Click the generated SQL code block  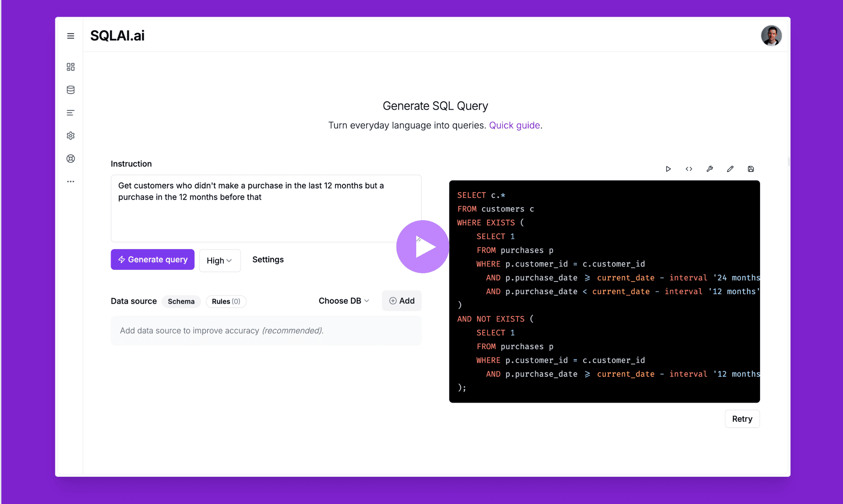(x=604, y=291)
